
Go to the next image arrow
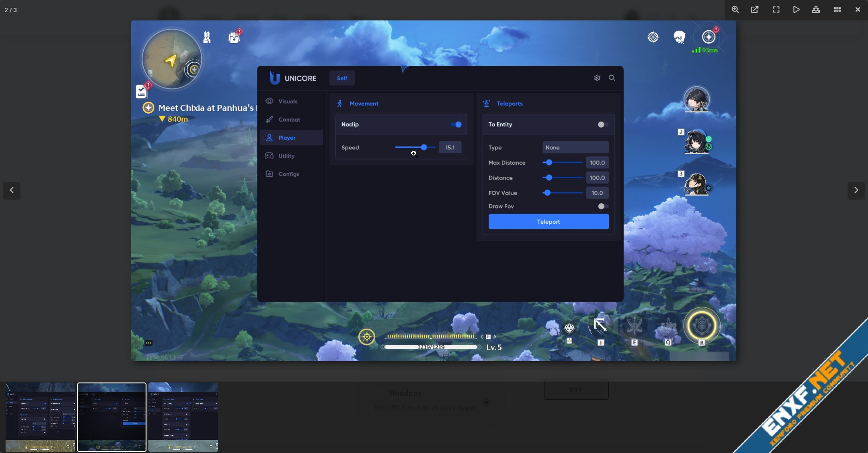pos(856,190)
